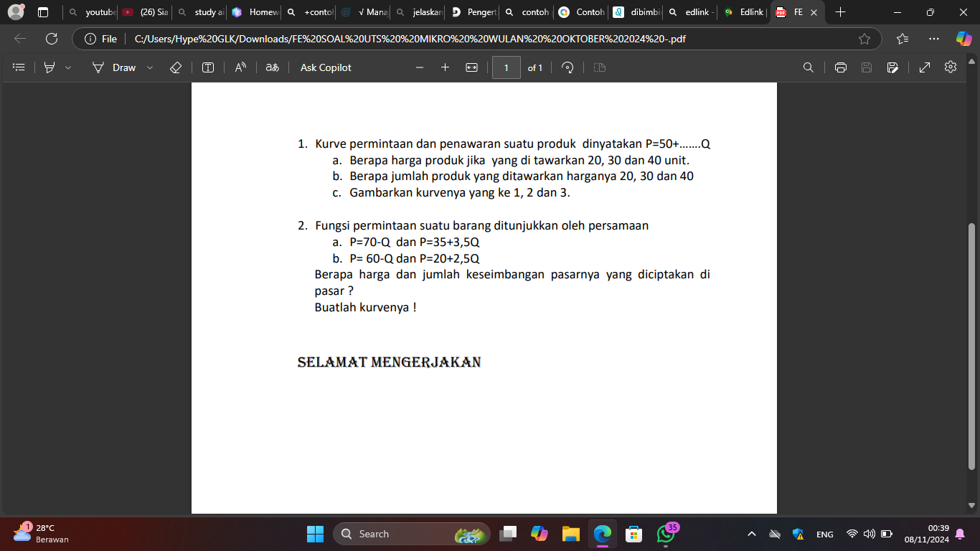Expand the Highlight color options arrow
980x551 pixels.
pyautogui.click(x=68, y=67)
